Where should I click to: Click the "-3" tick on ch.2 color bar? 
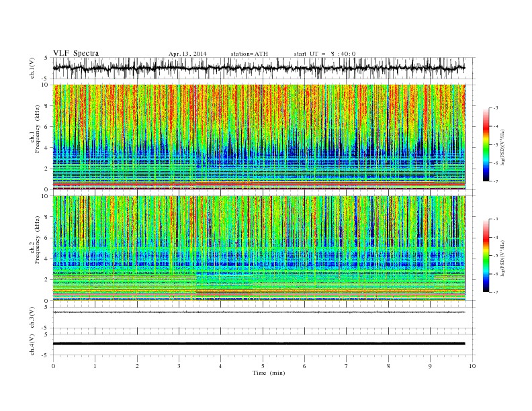(496, 219)
